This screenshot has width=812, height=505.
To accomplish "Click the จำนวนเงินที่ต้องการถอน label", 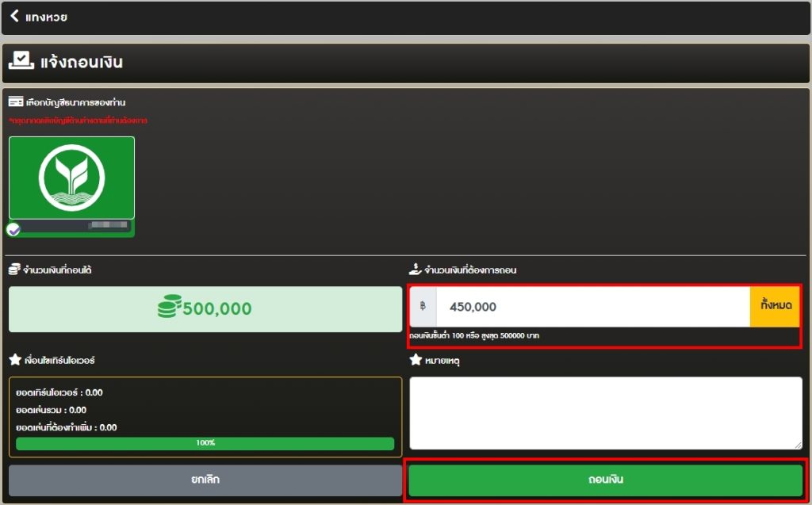I will pos(470,270).
